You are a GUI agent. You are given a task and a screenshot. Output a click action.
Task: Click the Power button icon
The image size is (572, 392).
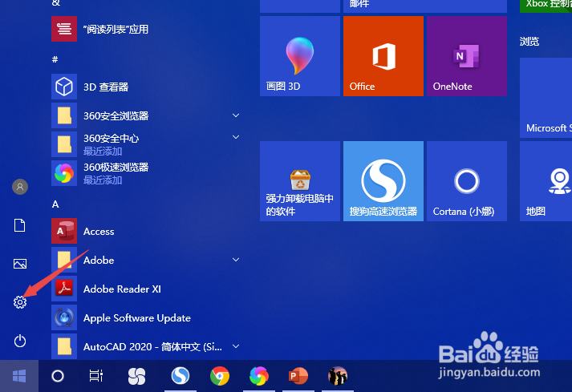point(20,341)
